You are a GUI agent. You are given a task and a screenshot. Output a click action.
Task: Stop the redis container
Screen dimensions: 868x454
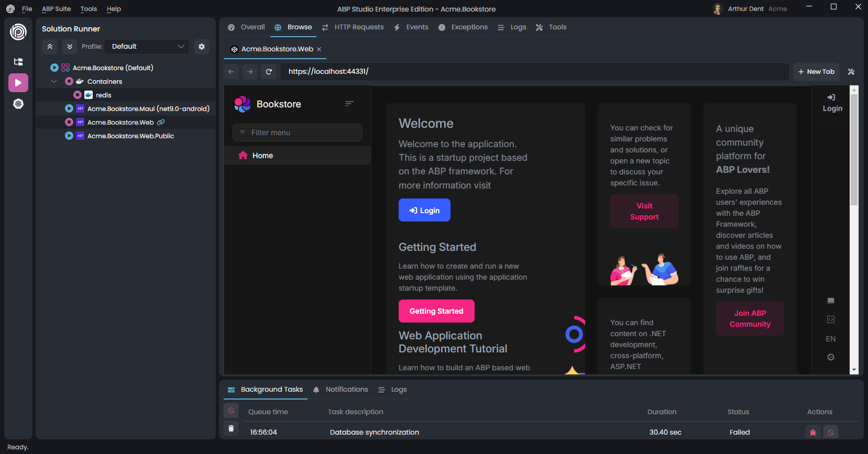[78, 95]
